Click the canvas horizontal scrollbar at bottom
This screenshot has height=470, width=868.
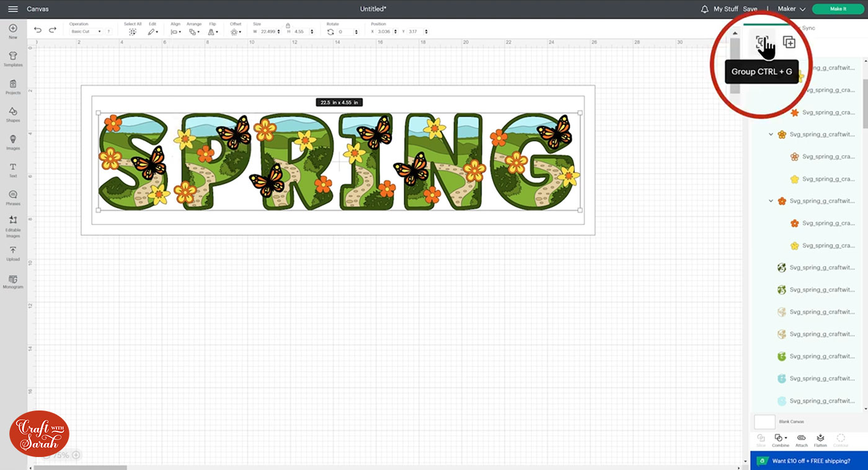(x=81, y=468)
